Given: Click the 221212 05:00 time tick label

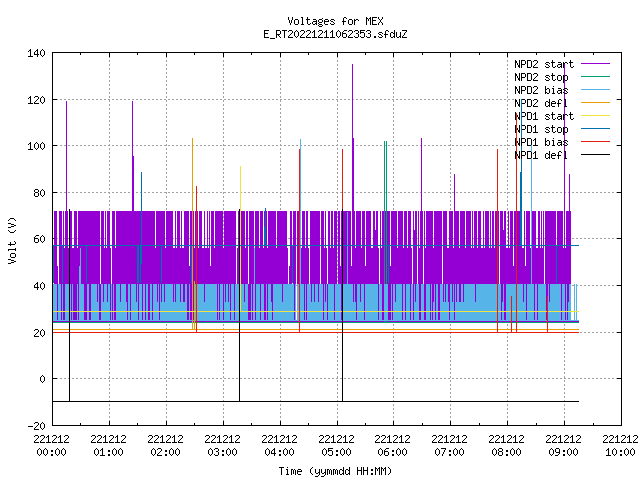Looking at the screenshot, I should coord(336,446).
